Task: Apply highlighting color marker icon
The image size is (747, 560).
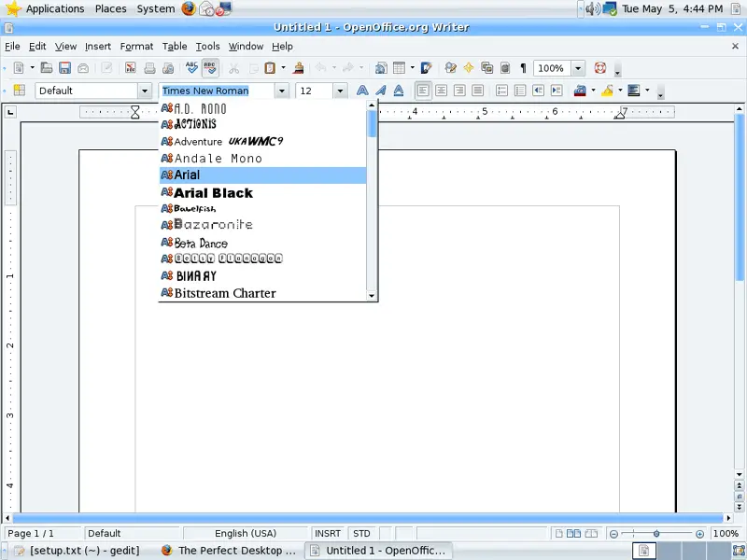Action: 607,91
